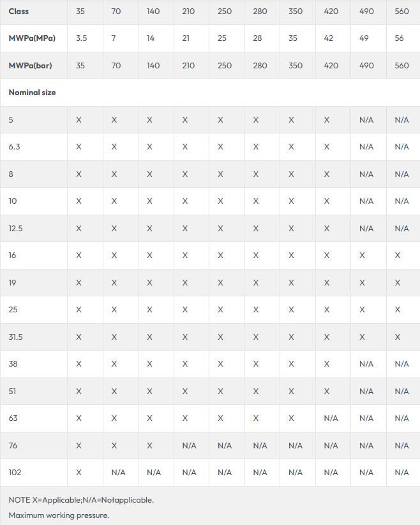Select the X cell for size 102, class 35
The width and height of the screenshot is (420, 525).
(79, 473)
